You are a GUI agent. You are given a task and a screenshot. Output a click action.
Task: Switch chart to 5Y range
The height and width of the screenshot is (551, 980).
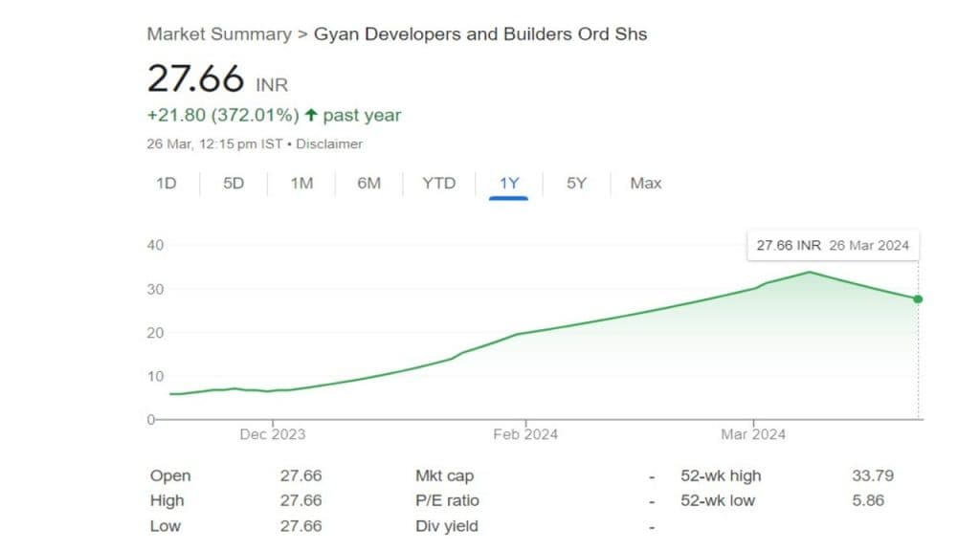click(576, 183)
